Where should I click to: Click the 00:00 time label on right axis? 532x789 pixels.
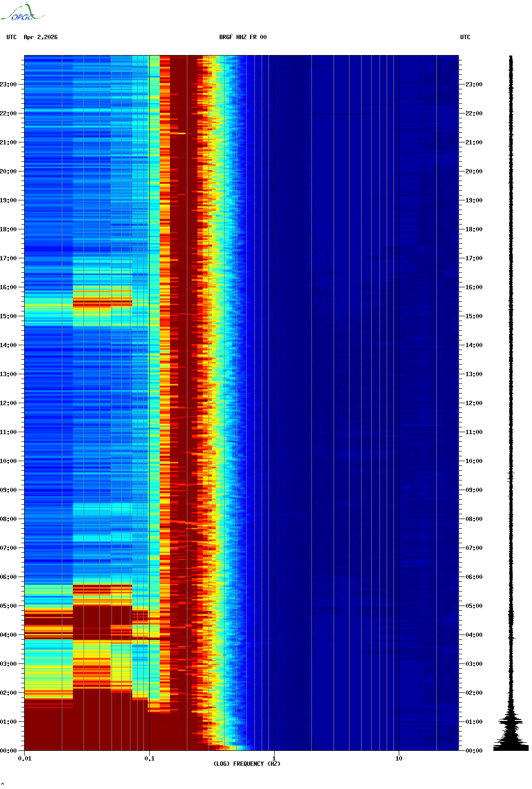coord(474,751)
